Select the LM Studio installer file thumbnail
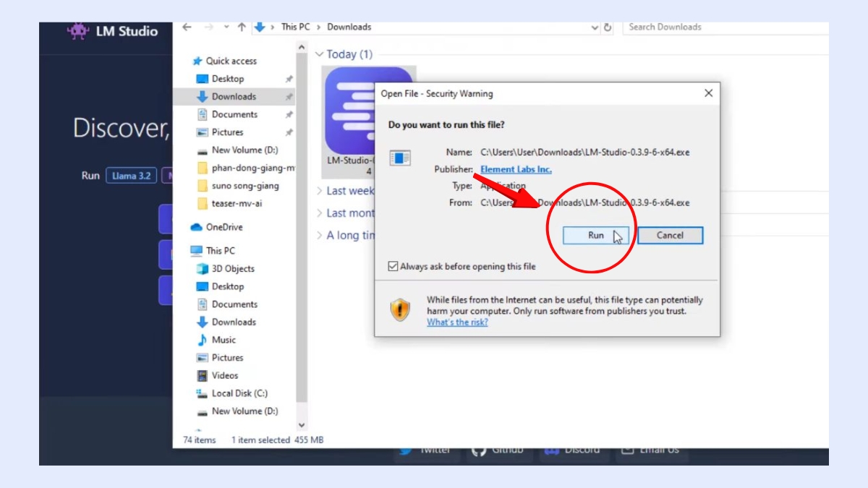 pos(369,108)
